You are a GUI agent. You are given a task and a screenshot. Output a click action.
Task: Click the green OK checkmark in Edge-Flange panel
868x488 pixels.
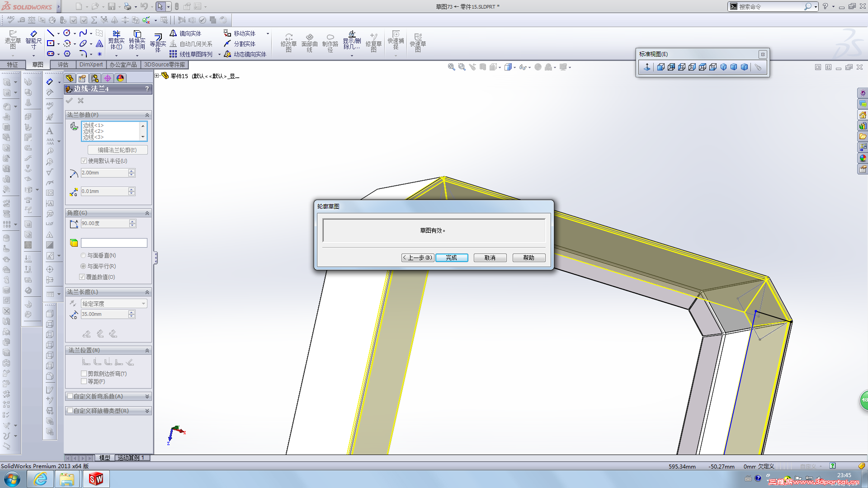click(69, 101)
